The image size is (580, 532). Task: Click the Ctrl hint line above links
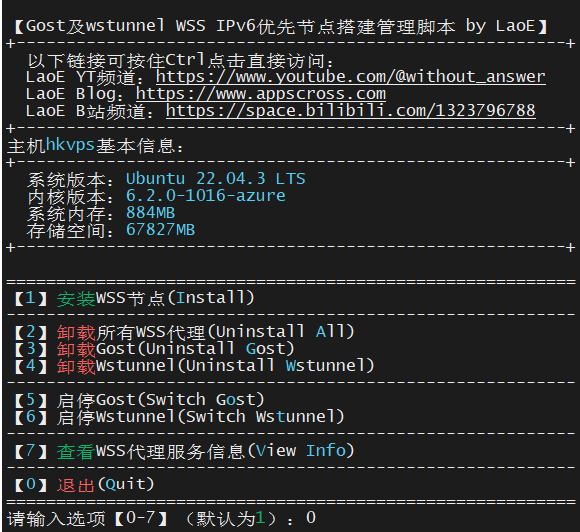tap(181, 60)
